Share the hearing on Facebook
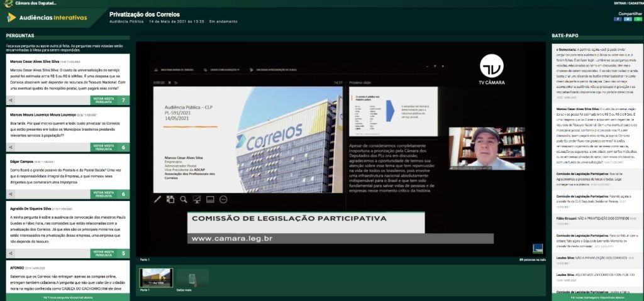The width and height of the screenshot is (644, 301). 619,19
